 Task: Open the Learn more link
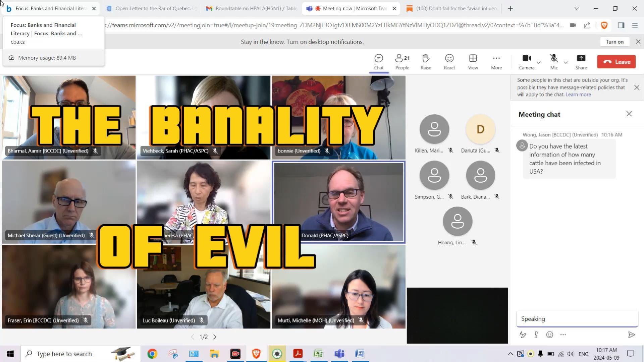(578, 95)
